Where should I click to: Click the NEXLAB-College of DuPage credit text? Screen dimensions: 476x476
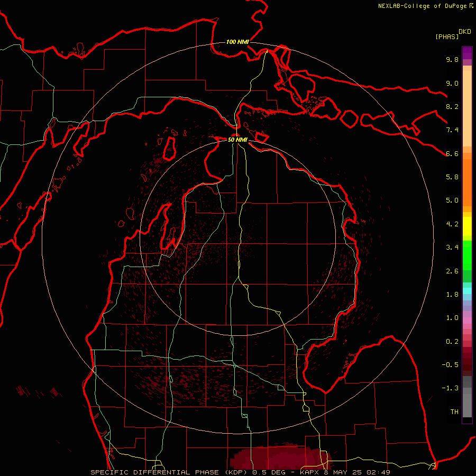[422, 6]
